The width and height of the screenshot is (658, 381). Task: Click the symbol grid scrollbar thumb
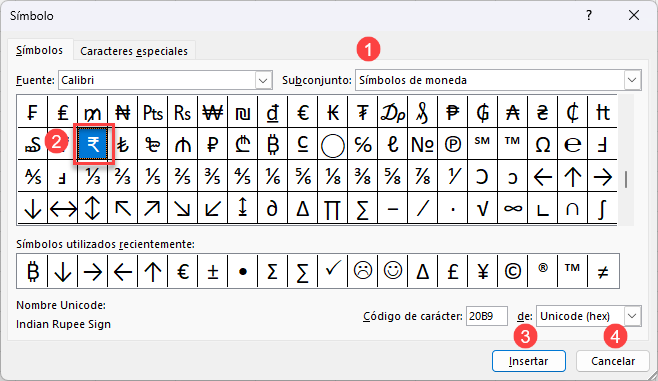point(626,179)
